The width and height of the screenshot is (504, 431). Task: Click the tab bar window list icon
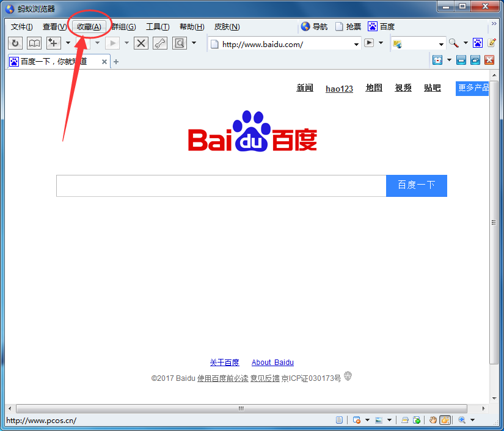tap(437, 60)
